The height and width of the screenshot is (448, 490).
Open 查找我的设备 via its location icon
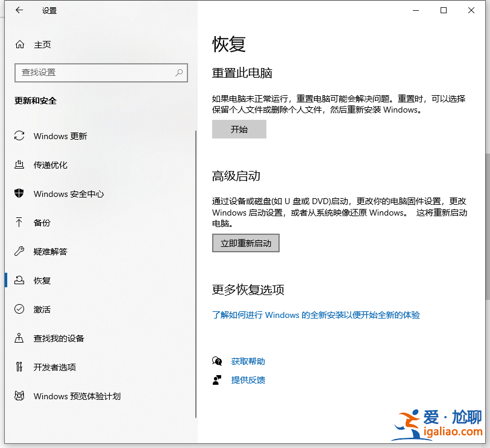(19, 338)
